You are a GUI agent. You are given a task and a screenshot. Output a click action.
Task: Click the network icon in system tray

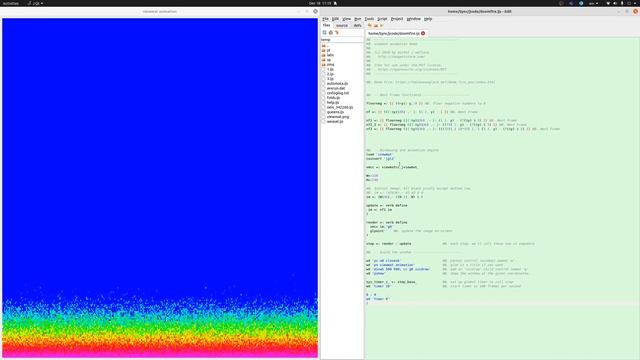(608, 3)
